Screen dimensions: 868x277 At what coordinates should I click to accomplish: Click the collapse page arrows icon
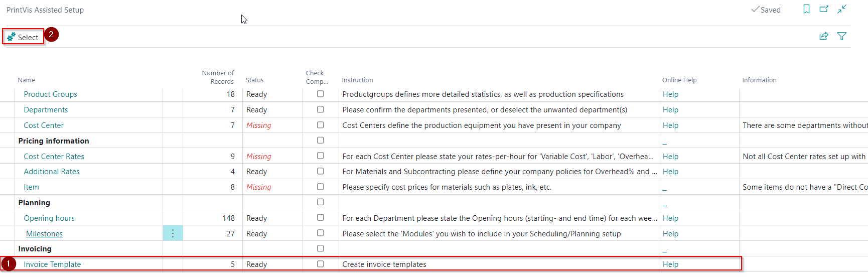842,9
